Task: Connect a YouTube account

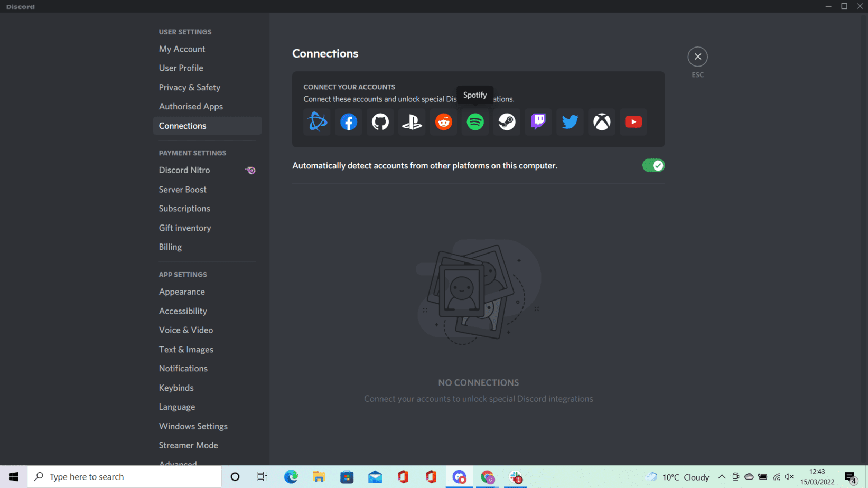Action: (x=633, y=122)
